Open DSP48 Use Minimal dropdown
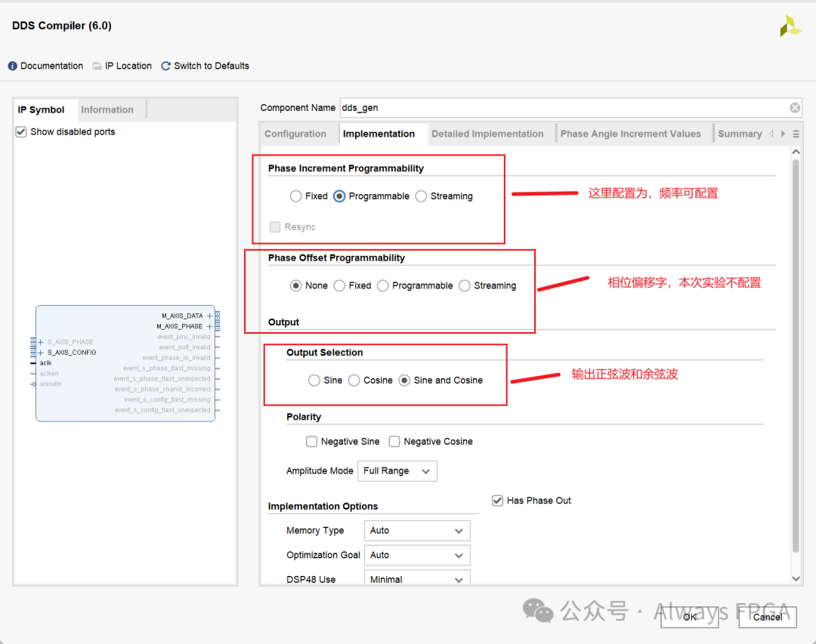This screenshot has height=644, width=816. [x=417, y=578]
